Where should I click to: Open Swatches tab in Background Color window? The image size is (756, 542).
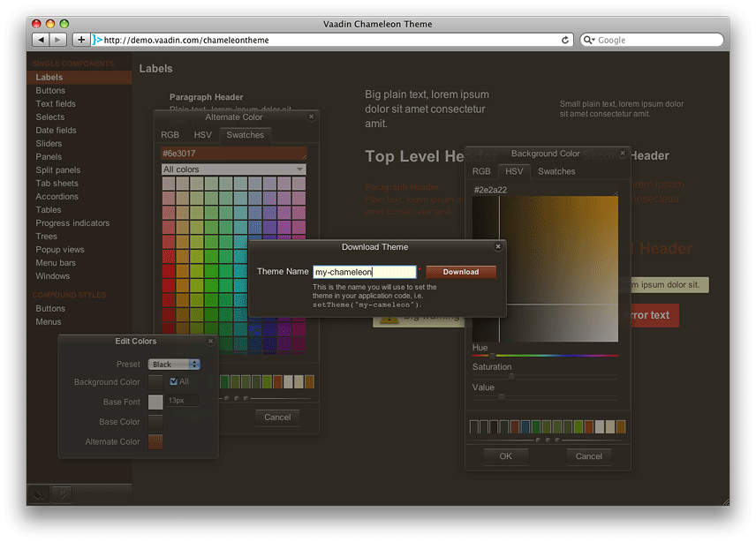pyautogui.click(x=556, y=171)
